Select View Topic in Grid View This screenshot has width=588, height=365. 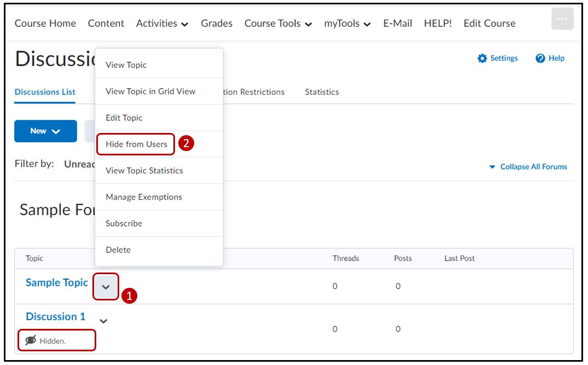tap(150, 91)
